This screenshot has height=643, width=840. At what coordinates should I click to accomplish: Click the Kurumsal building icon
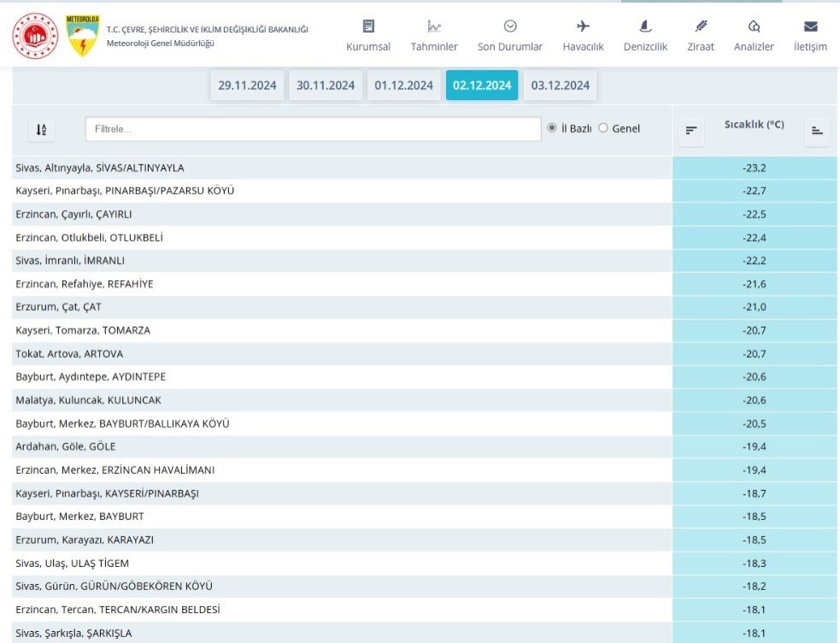(x=368, y=26)
